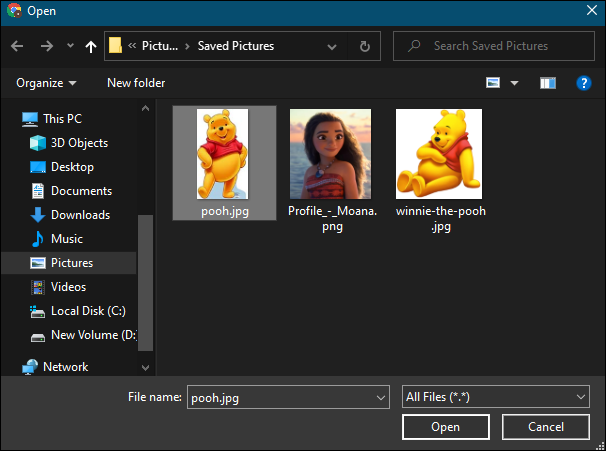
Task: Go up one folder level
Action: [x=91, y=46]
